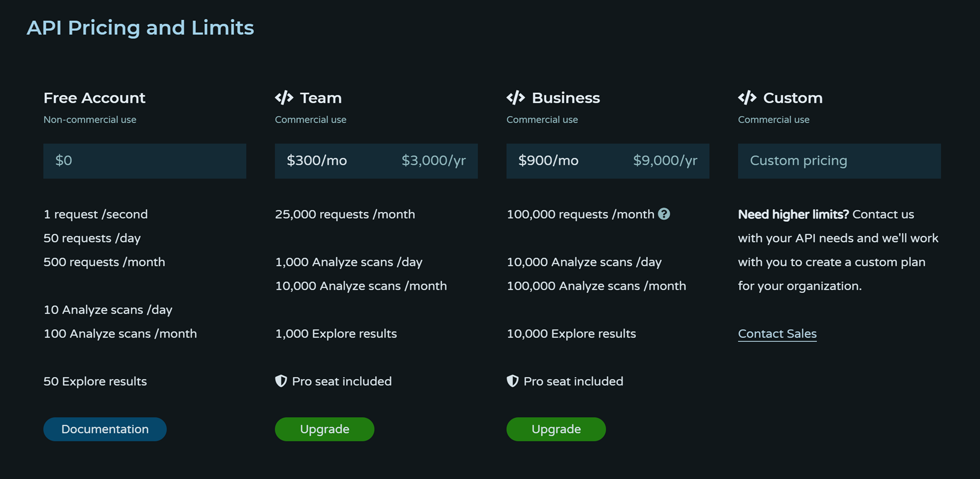Click the Business plan shield icon
The image size is (980, 479).
click(x=512, y=381)
